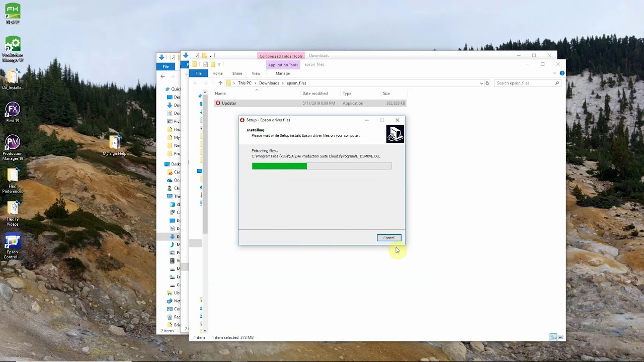Select the Flexi19 Videos folder icon
This screenshot has height=362, width=644.
click(13, 214)
